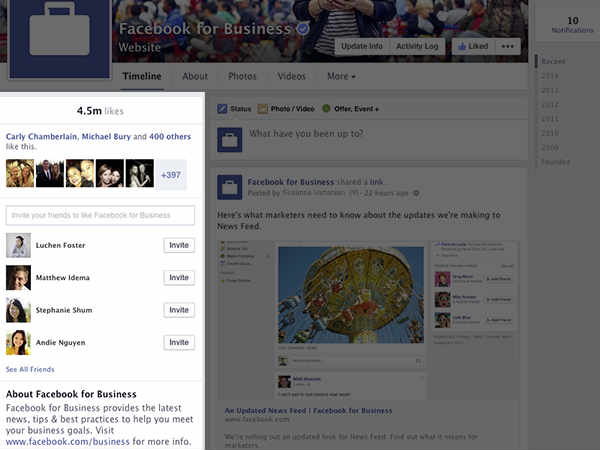This screenshot has width=600, height=450.
Task: Click Stephanie Shum's profile photo
Action: [18, 310]
